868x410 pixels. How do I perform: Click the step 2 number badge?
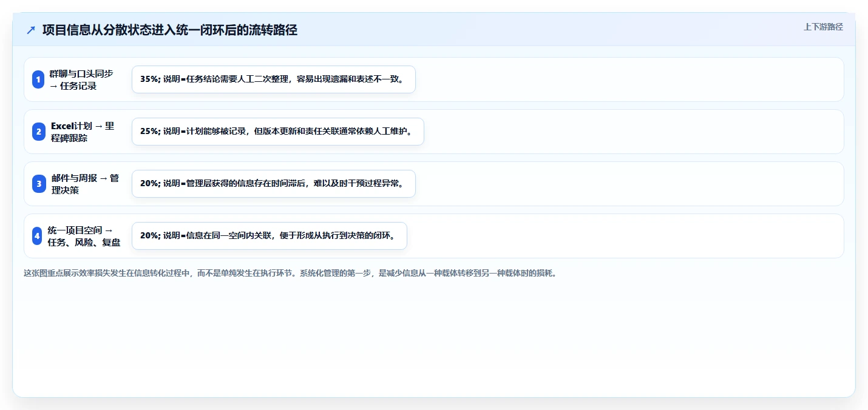[38, 132]
